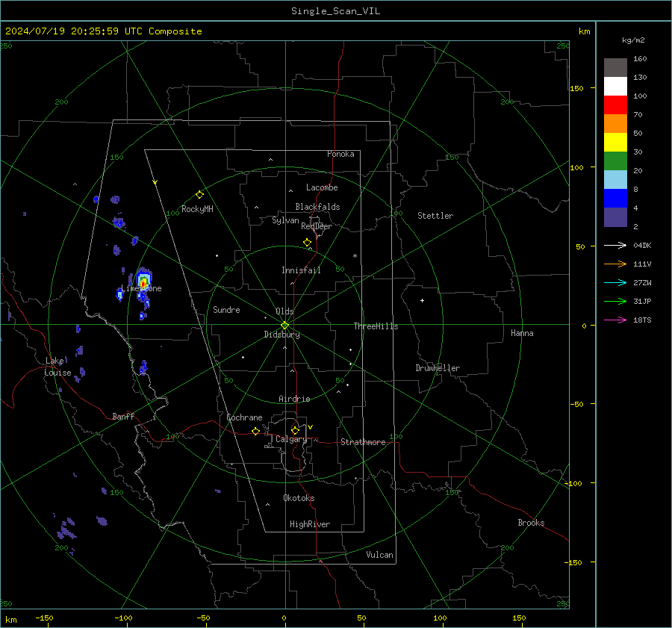
Task: Select the yellow diamond marker near RockyMH
Action: [199, 195]
